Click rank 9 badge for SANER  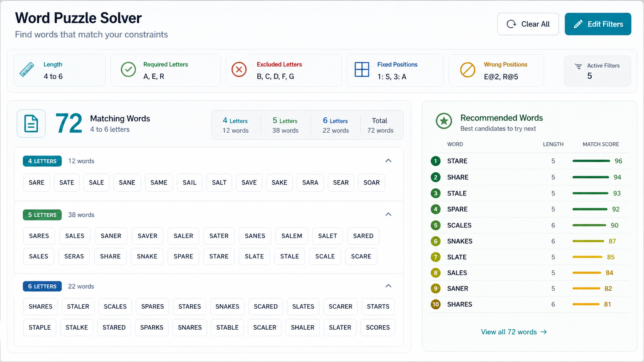click(x=436, y=289)
